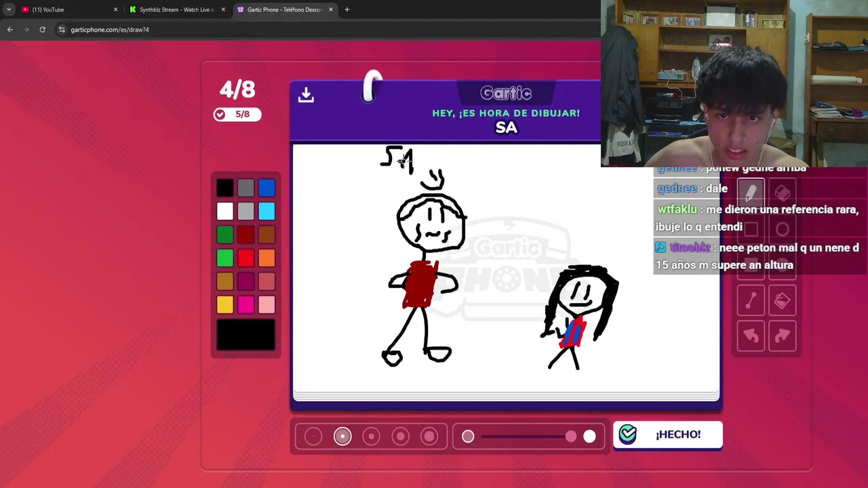Choose the smallest brush size
This screenshot has width=868, height=488.
click(x=313, y=436)
